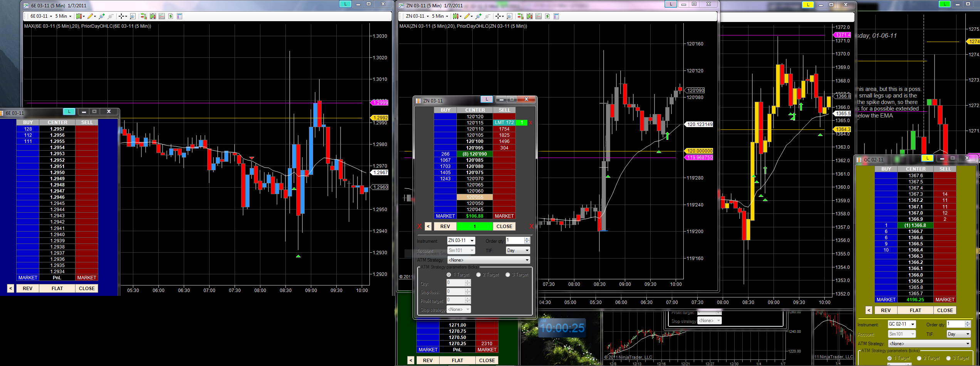980x366 pixels.
Task: Click FLAT button in GC 02-11 DOM
Action: [915, 310]
